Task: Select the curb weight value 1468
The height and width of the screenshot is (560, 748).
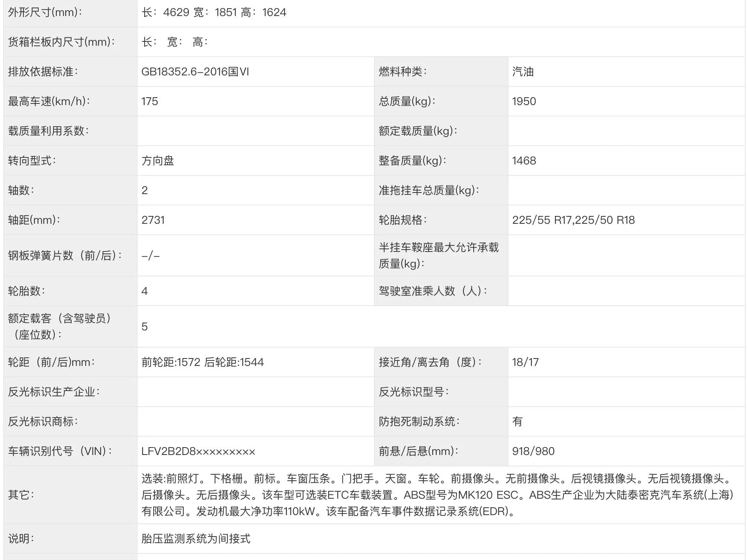Action: [x=524, y=161]
